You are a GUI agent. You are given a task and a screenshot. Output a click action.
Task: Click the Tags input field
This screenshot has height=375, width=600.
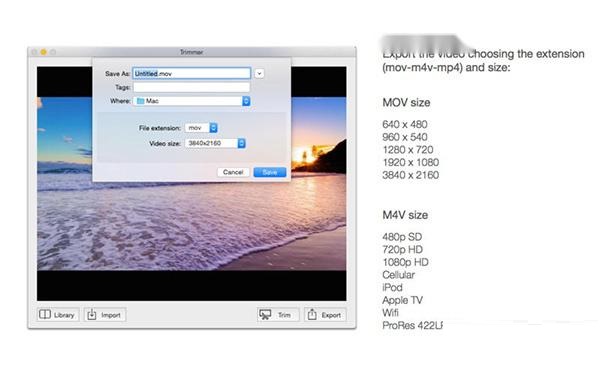pos(191,87)
